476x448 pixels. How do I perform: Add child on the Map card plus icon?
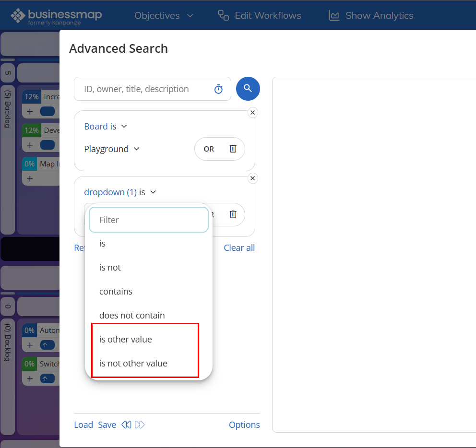coord(30,178)
